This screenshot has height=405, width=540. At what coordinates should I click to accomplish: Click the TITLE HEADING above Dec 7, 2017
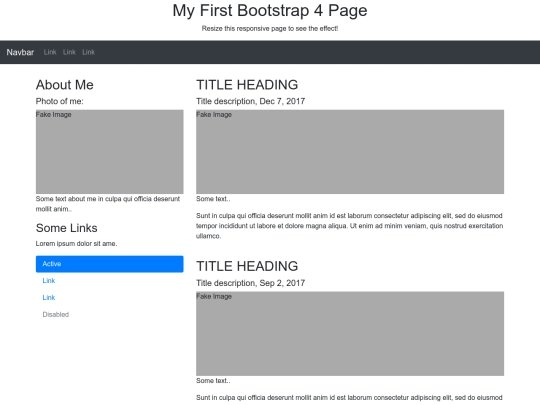247,85
